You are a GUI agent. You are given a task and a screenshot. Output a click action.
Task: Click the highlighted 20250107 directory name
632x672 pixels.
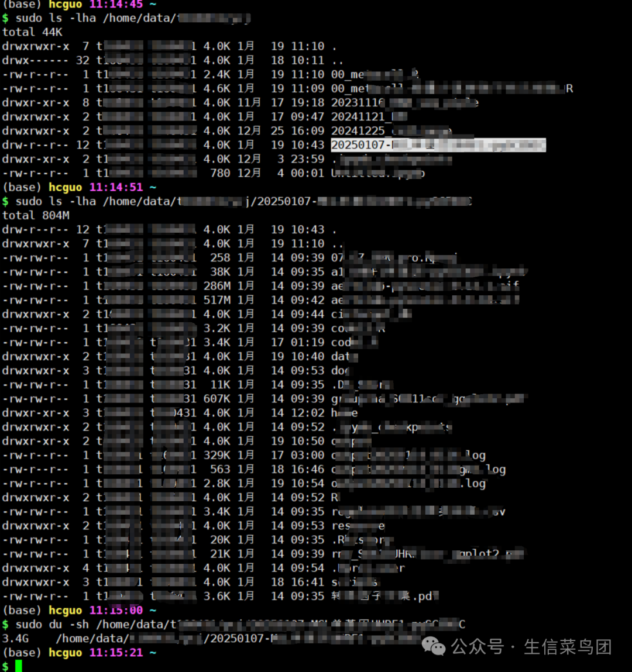tap(438, 145)
